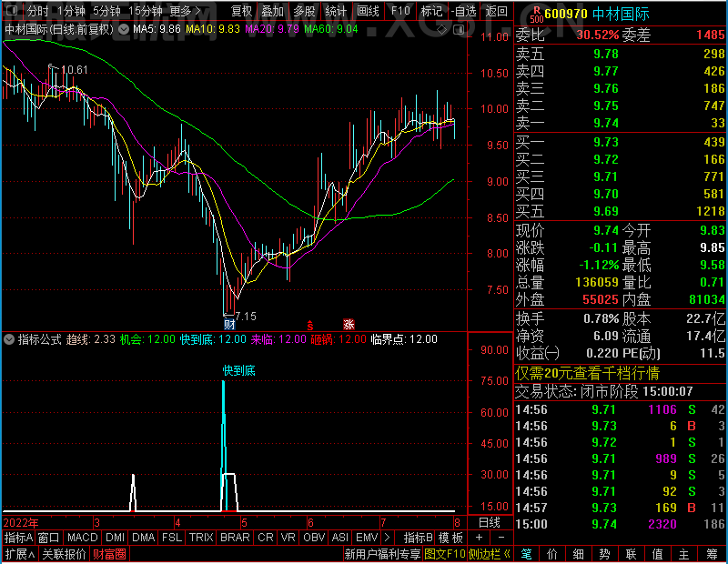Expand the 更多 period options
This screenshot has height=564, width=728.
pos(186,11)
